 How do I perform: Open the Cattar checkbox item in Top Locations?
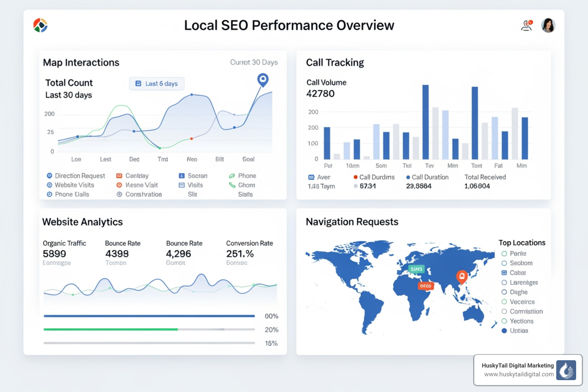(504, 273)
